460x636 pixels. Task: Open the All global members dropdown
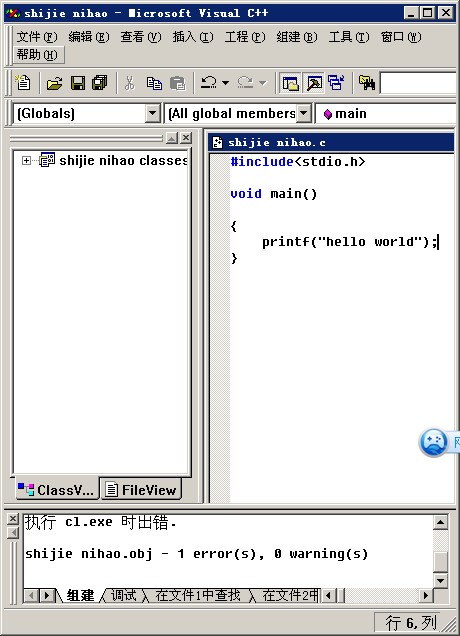(x=303, y=113)
